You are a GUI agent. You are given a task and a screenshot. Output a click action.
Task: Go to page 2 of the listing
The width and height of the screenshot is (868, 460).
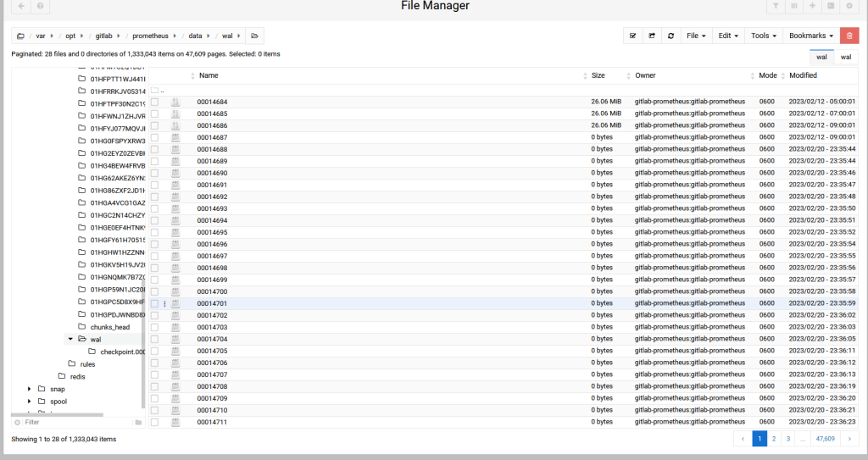click(774, 439)
